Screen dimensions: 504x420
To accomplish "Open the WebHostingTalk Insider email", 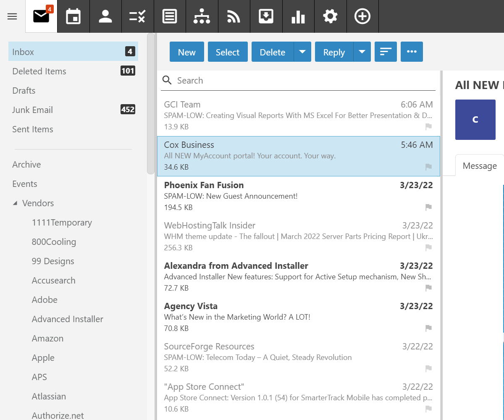I will click(298, 236).
